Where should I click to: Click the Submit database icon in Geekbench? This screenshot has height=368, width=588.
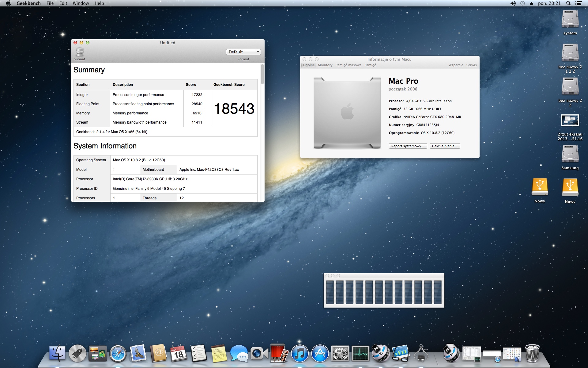tap(80, 52)
